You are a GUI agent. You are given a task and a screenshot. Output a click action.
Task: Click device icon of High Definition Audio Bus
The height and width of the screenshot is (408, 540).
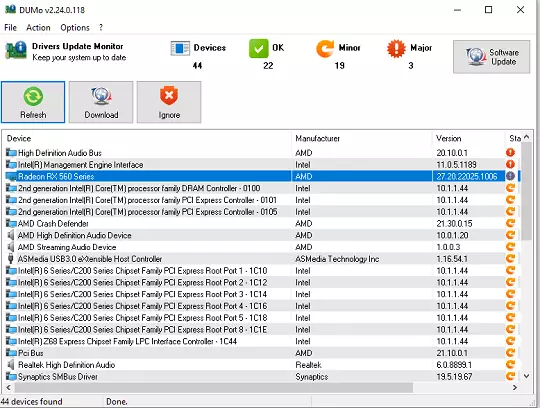(11, 152)
